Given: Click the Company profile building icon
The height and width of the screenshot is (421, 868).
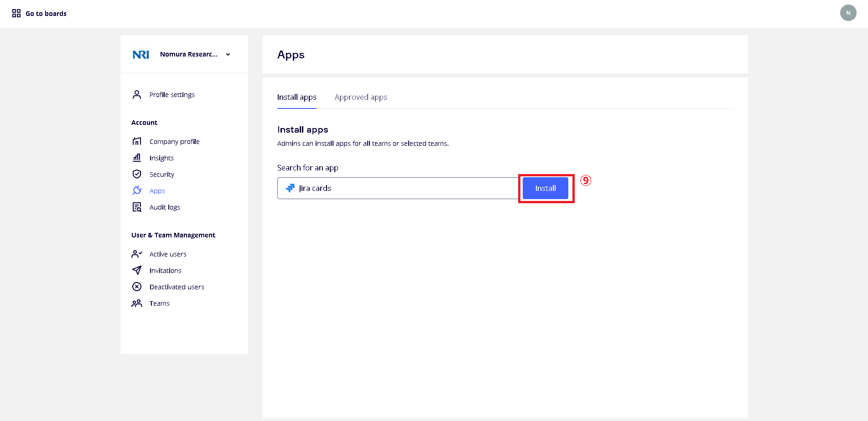Looking at the screenshot, I should [x=137, y=141].
